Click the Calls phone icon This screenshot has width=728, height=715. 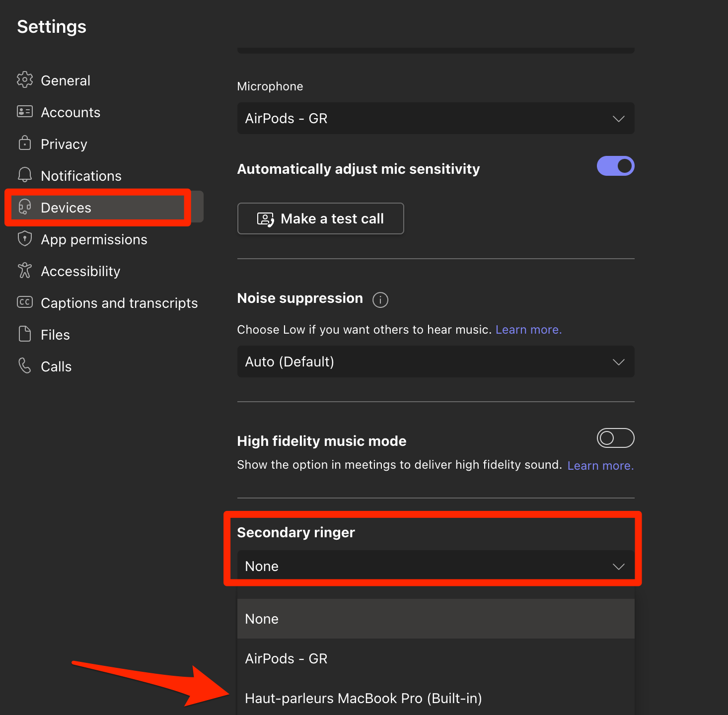24,366
